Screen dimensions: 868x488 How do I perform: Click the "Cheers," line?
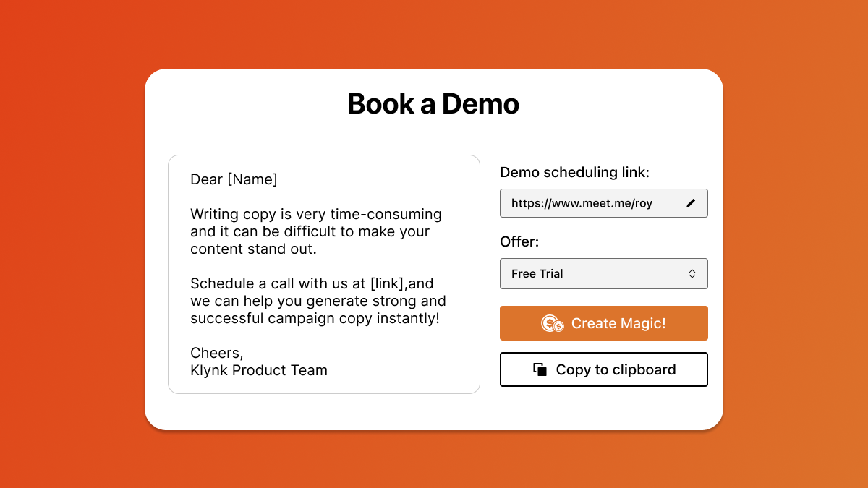point(217,353)
